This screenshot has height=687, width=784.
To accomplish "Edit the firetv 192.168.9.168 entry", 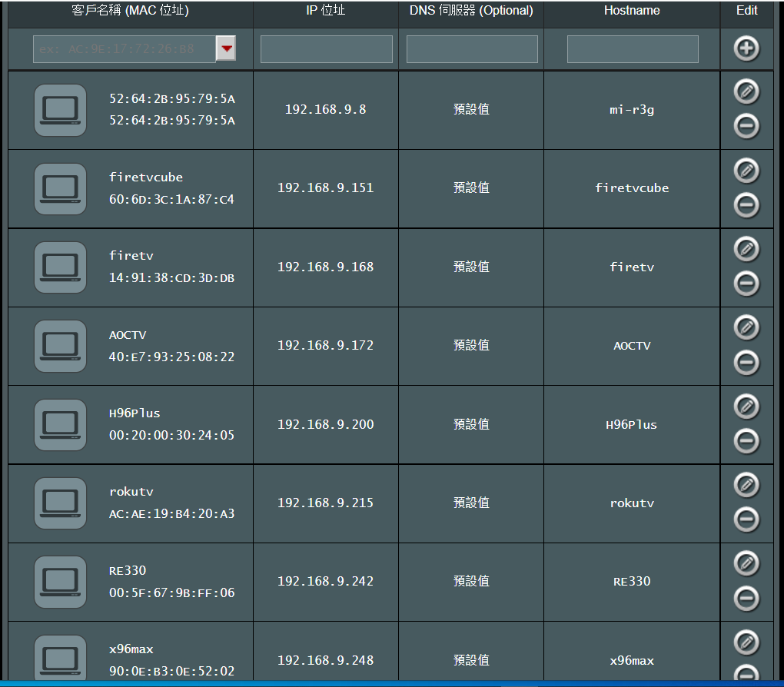I will [x=746, y=249].
